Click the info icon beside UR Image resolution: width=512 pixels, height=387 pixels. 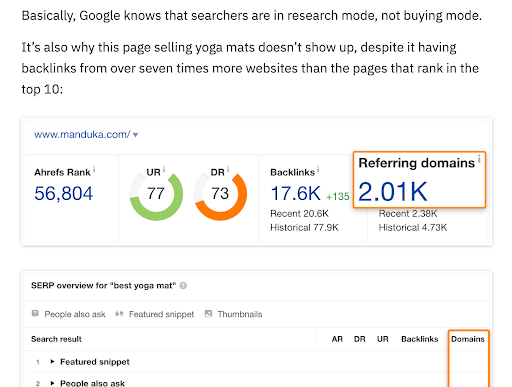[x=164, y=169]
